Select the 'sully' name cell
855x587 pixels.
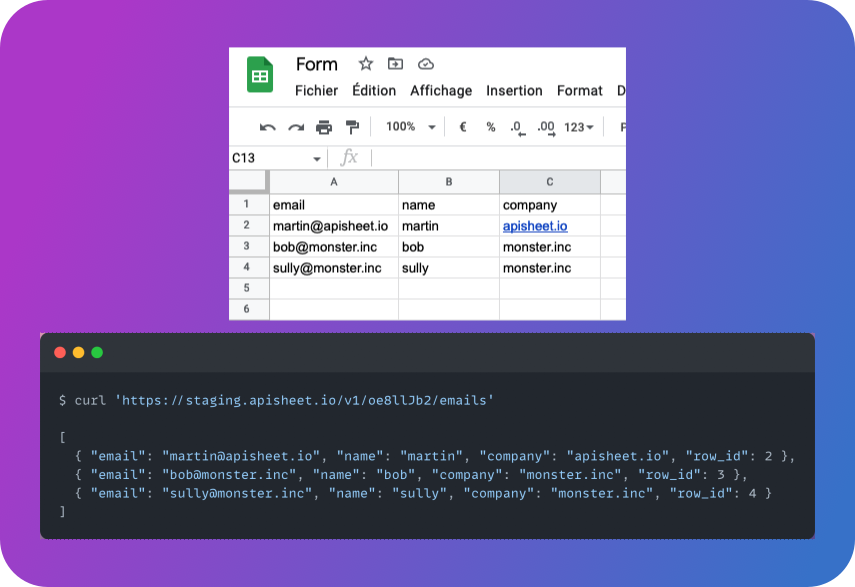[449, 268]
